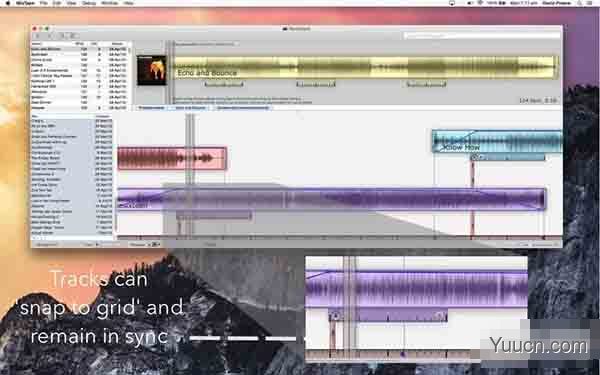The image size is (600, 375).
Task: Select the red audio clip in the timeline
Action: point(172,158)
